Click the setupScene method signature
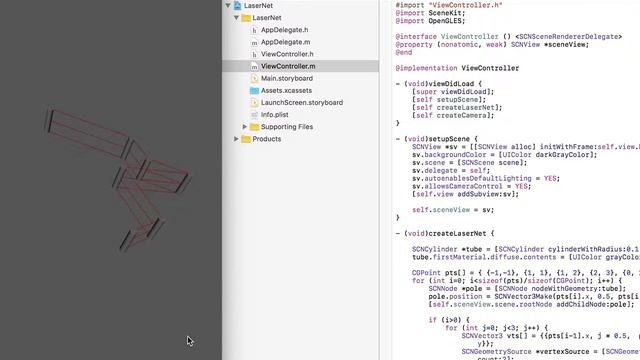The height and width of the screenshot is (360, 640). (x=437, y=139)
